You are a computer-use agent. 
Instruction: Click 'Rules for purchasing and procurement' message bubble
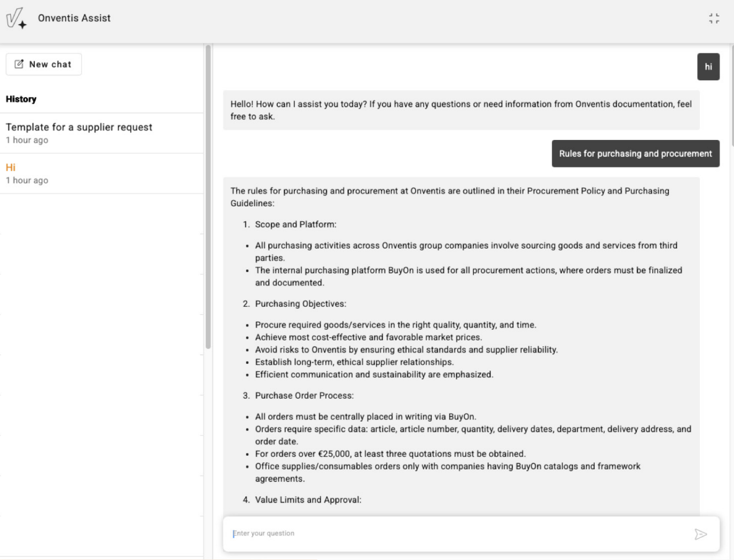[635, 154]
